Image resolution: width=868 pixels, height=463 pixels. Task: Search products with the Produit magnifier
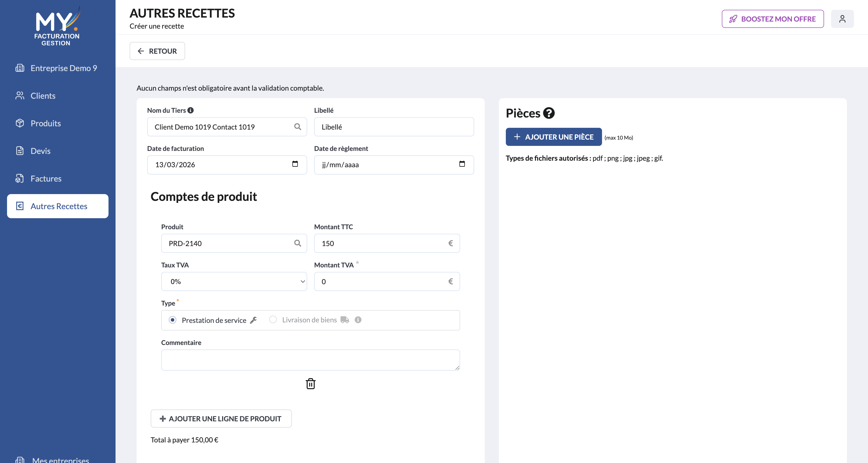click(298, 243)
